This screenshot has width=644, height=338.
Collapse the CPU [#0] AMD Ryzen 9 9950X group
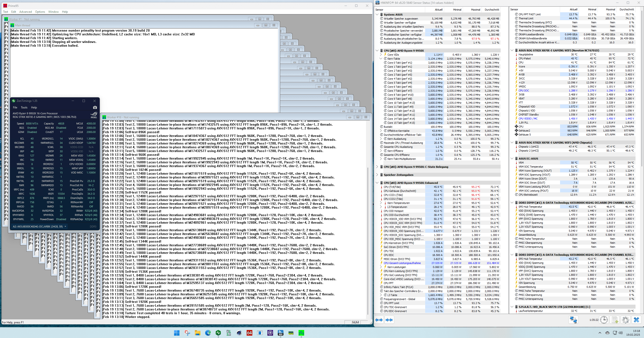click(x=377, y=50)
